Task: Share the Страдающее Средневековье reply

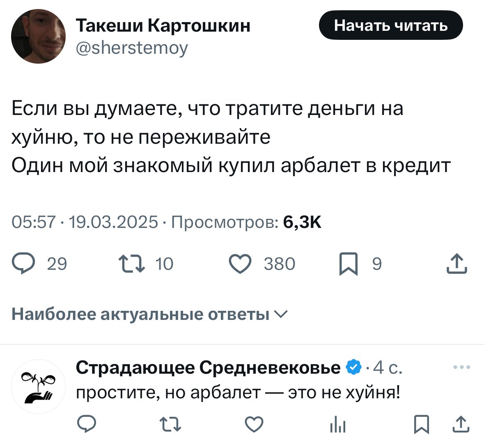Action: (461, 424)
